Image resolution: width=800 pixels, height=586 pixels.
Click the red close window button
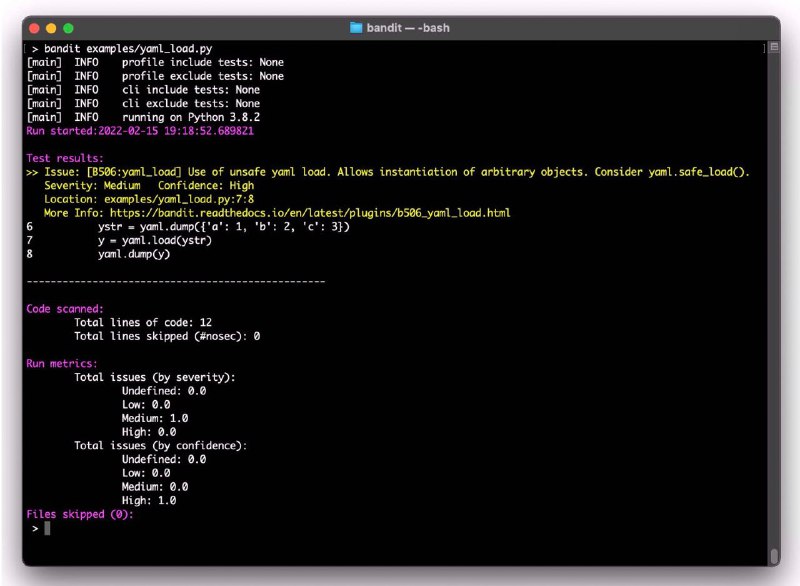point(34,28)
